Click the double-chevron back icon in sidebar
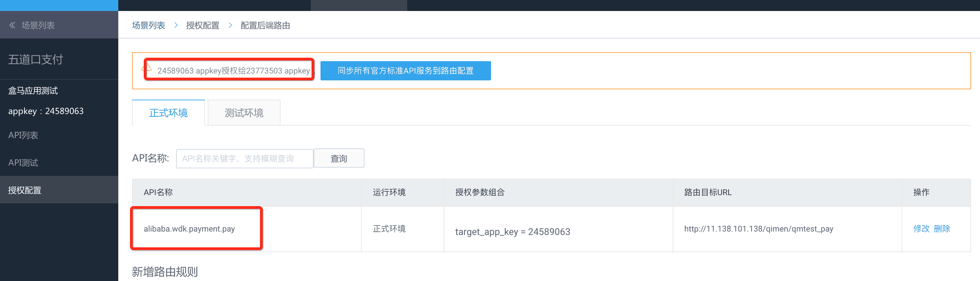 pos(12,25)
